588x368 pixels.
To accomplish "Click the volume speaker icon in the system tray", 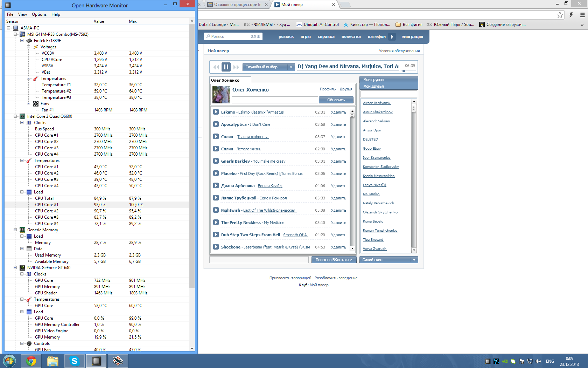I will coord(538,361).
